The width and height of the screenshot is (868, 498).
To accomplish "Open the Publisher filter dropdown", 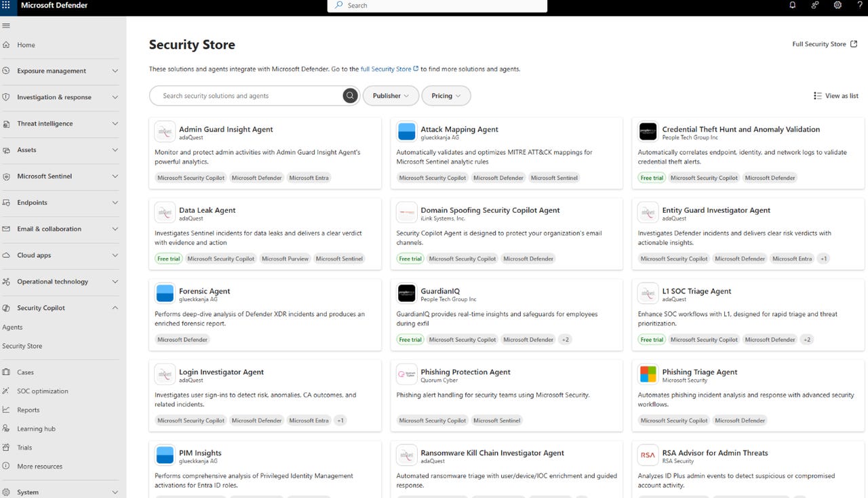I will 391,96.
